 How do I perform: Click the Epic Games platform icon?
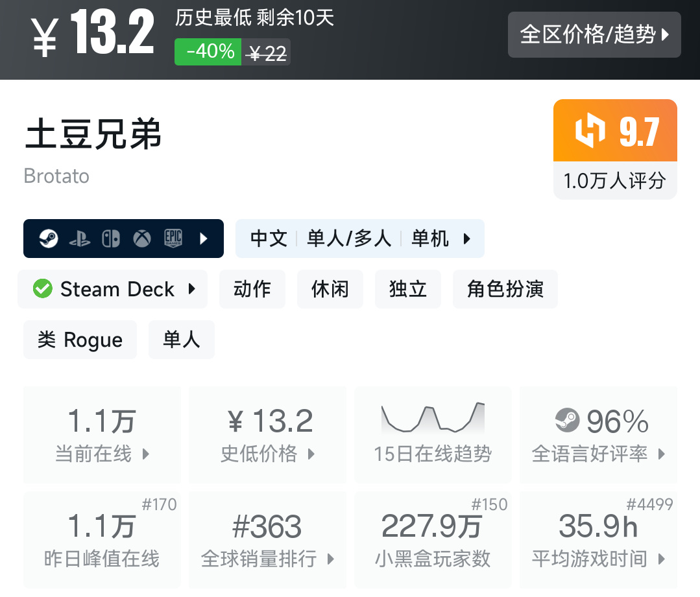tap(173, 239)
